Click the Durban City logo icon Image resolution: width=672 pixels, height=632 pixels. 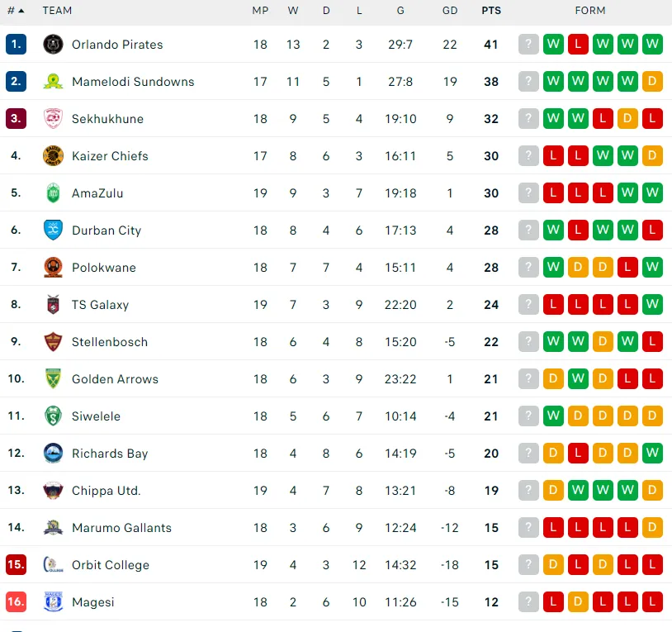point(53,230)
